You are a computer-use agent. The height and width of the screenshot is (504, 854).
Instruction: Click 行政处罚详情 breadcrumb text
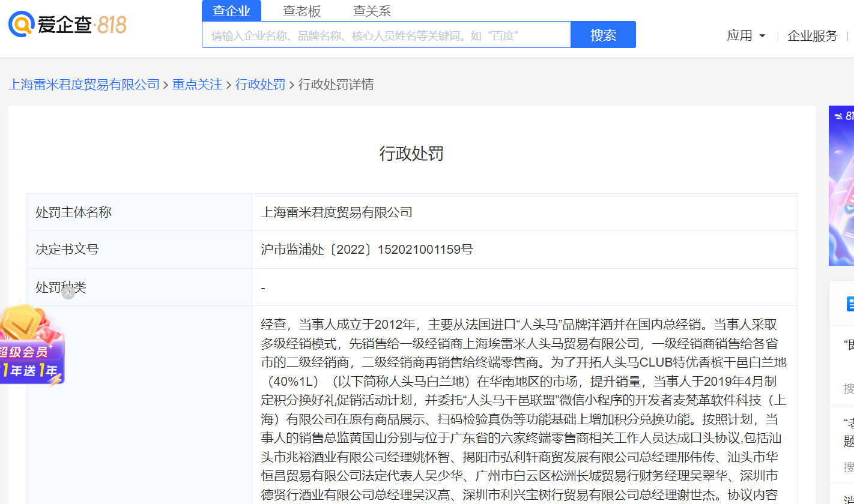point(336,85)
